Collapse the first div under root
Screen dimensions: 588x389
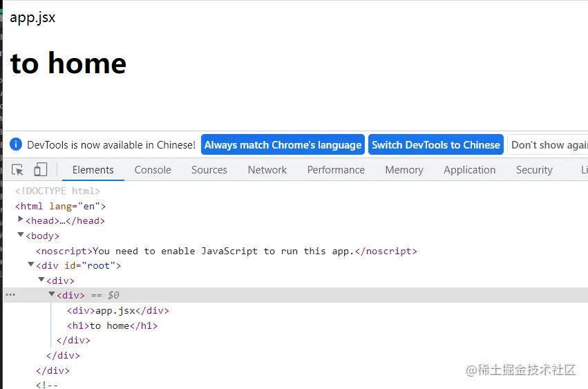tap(41, 279)
